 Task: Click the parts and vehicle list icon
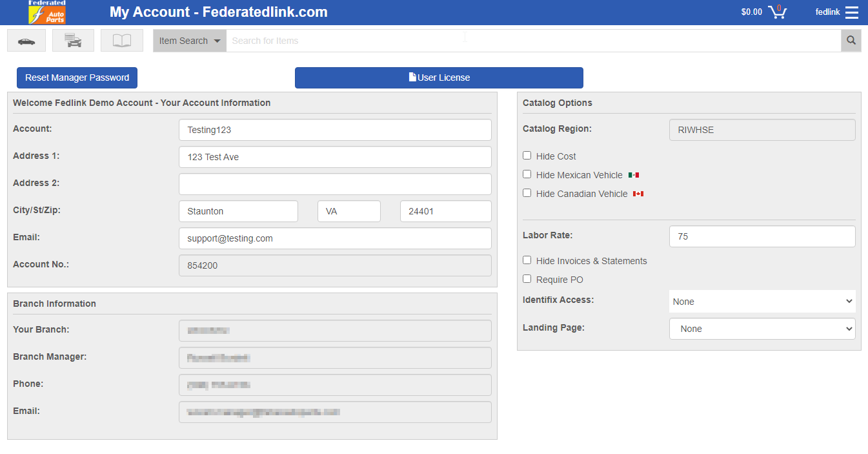(74, 41)
